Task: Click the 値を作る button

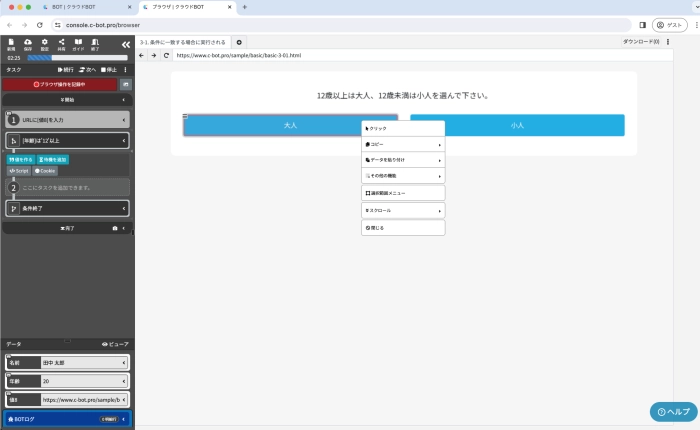Action: tap(20, 159)
